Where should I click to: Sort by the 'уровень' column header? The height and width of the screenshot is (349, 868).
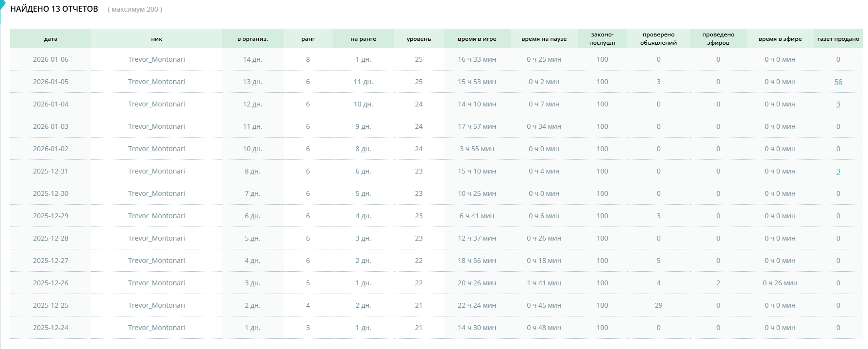[x=418, y=39]
